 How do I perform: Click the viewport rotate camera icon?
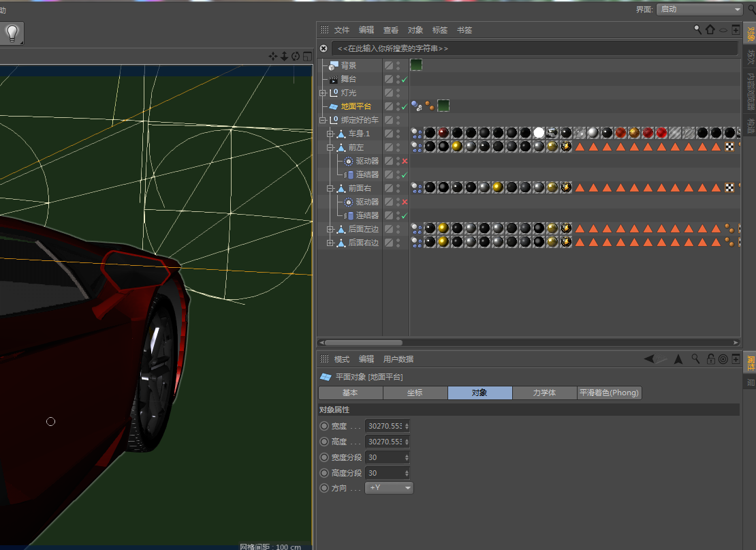point(296,56)
